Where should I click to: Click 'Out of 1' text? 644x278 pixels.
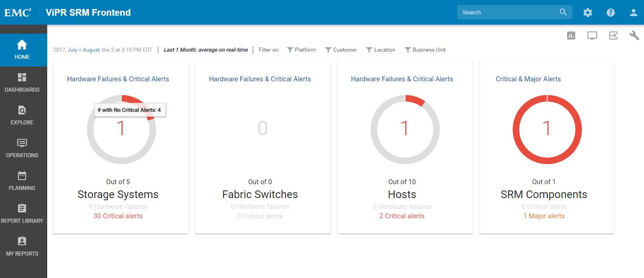coord(544,182)
